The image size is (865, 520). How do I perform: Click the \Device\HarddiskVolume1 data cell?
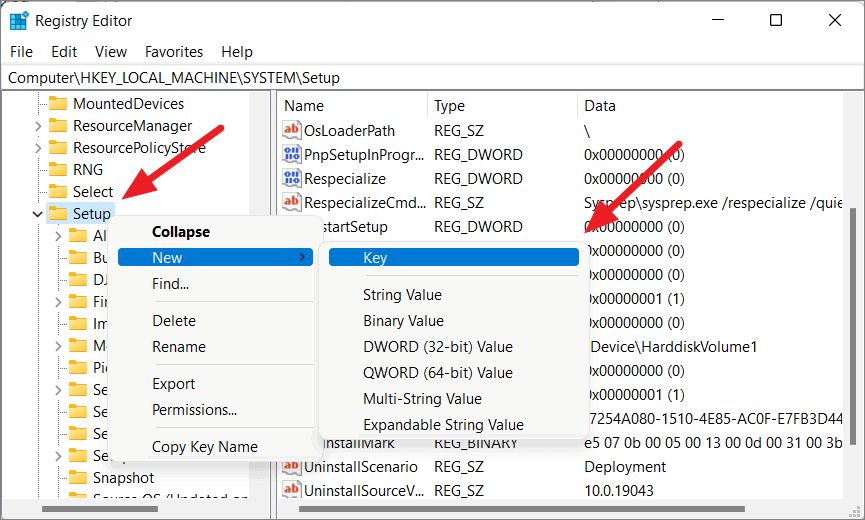coord(674,346)
